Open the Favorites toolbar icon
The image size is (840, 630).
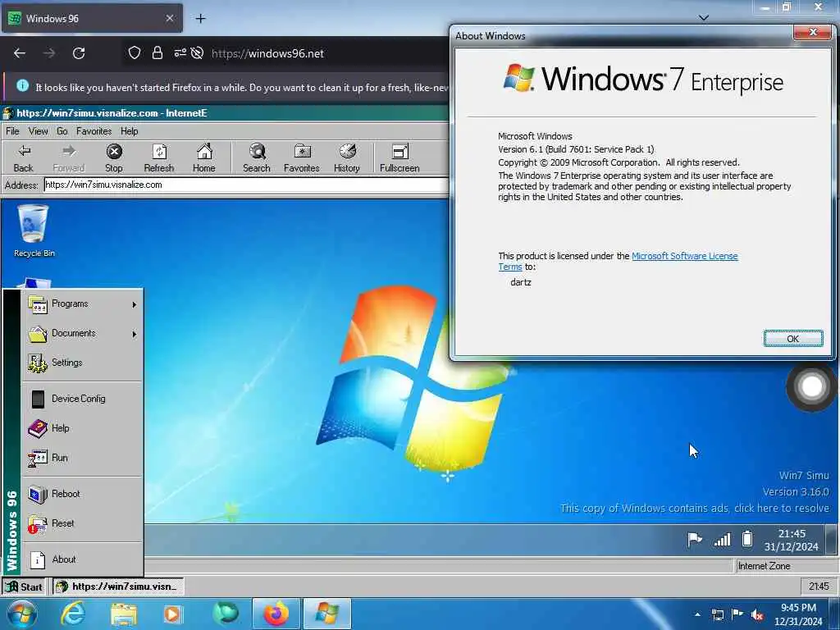(x=302, y=158)
